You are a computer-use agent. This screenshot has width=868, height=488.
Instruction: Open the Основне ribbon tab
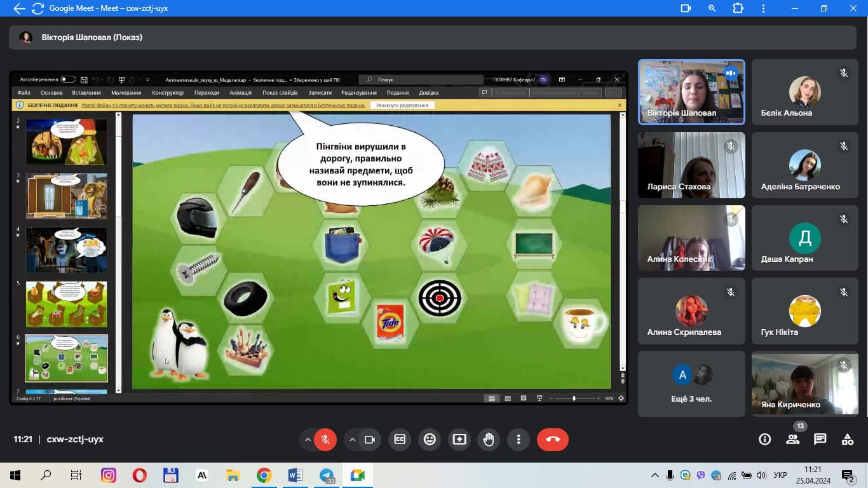coord(51,93)
